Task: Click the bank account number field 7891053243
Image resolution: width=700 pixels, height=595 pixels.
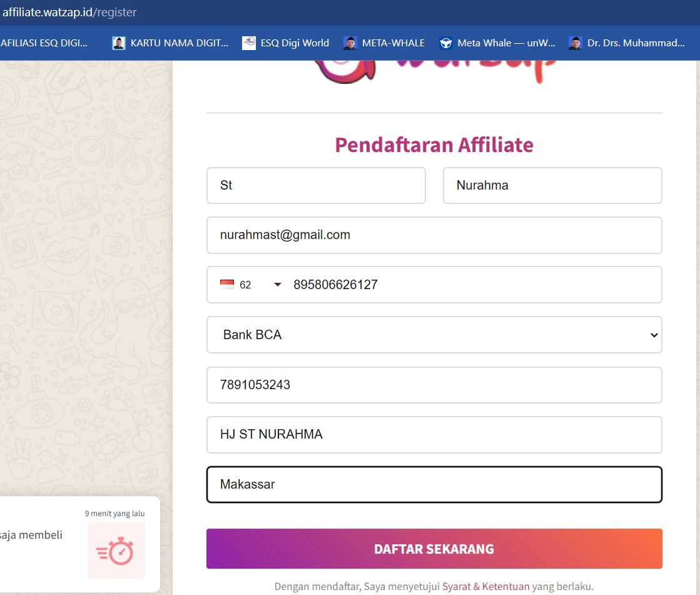Action: 434,385
